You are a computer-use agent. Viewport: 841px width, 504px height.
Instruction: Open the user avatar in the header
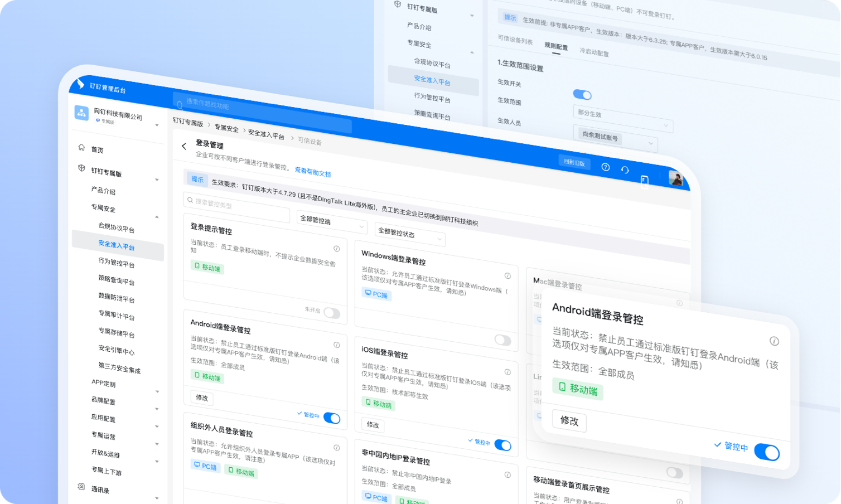pos(676,178)
